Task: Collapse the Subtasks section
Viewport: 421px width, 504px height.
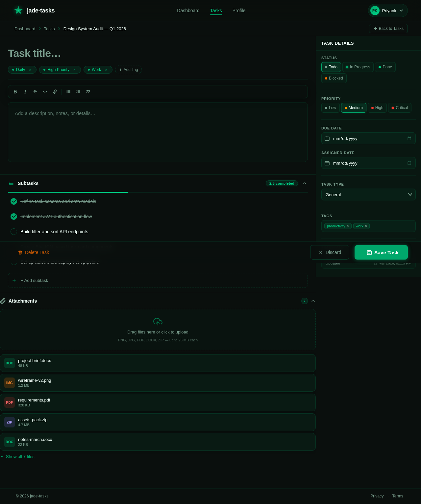Action: [x=304, y=183]
